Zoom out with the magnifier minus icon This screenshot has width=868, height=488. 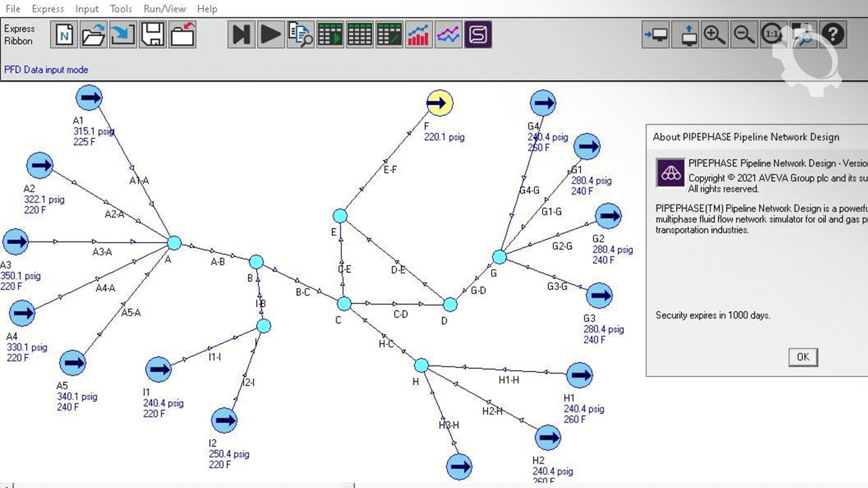(744, 35)
